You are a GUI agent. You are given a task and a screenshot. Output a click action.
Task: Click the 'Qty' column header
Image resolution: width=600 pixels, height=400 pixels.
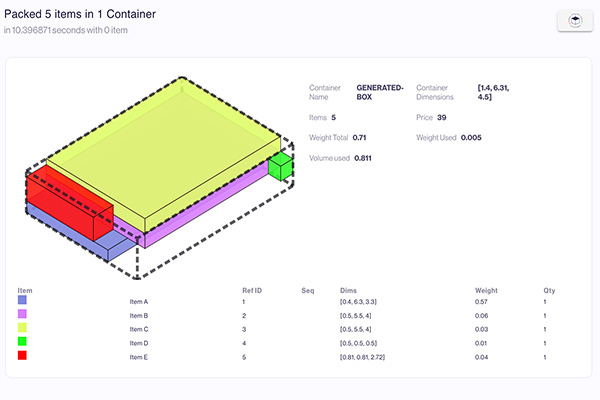(549, 291)
